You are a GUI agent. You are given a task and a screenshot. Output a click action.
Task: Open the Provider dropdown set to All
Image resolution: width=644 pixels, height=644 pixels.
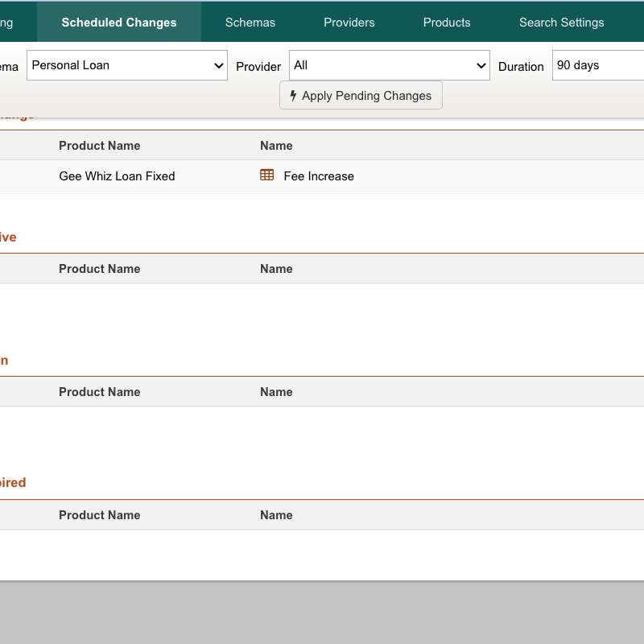point(390,65)
